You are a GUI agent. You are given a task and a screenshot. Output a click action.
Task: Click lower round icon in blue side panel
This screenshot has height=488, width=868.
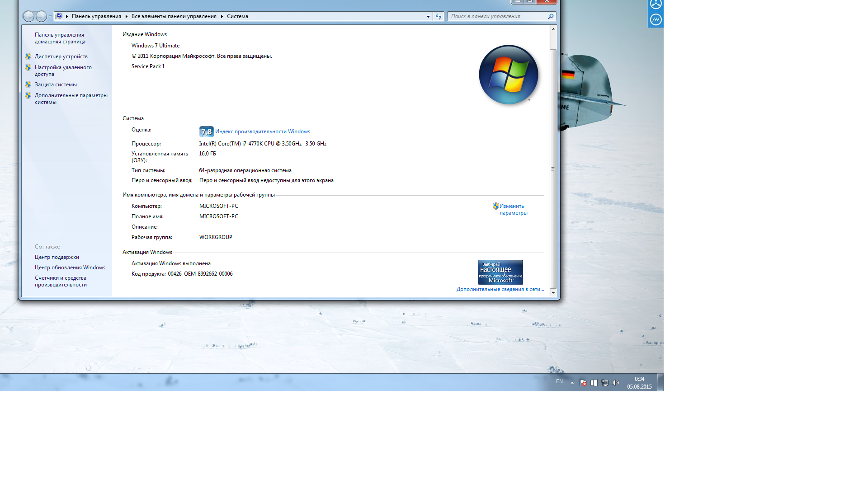coord(656,19)
